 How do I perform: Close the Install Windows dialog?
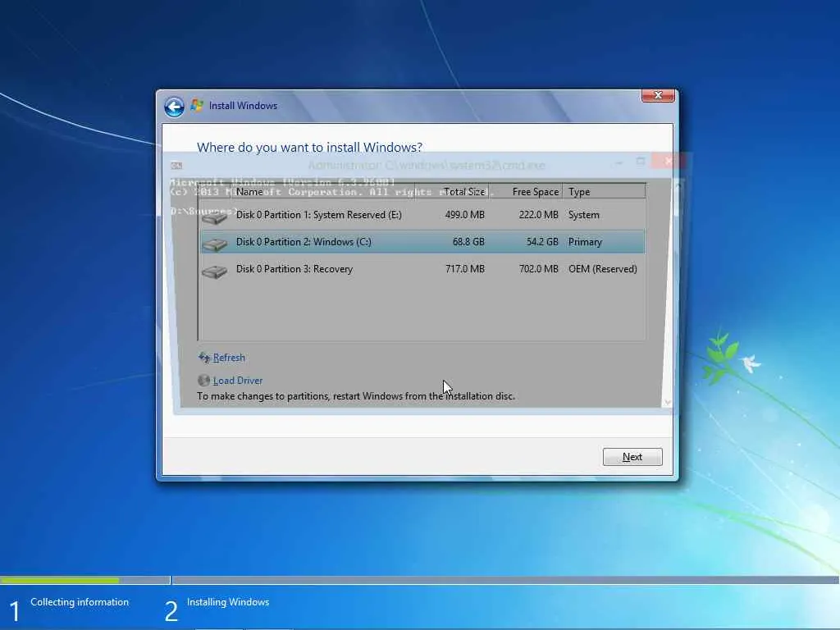pos(658,95)
